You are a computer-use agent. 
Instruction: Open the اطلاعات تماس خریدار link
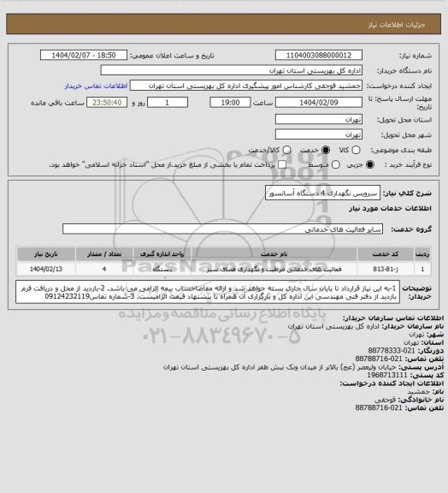coord(96,86)
